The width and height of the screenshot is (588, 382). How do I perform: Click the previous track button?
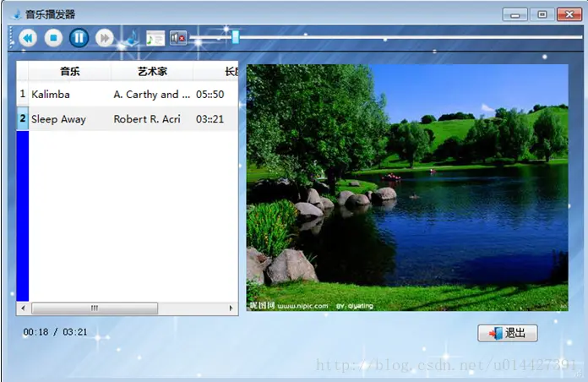[28, 38]
